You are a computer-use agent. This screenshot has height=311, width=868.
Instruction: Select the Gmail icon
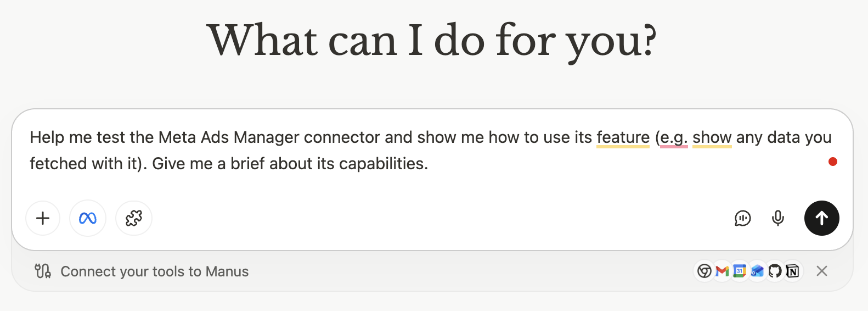722,271
